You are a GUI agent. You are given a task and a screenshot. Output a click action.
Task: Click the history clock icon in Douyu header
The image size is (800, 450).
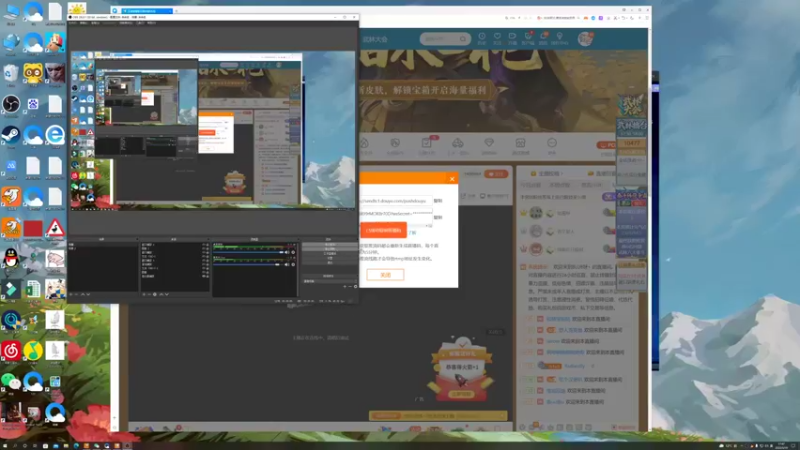(x=482, y=38)
